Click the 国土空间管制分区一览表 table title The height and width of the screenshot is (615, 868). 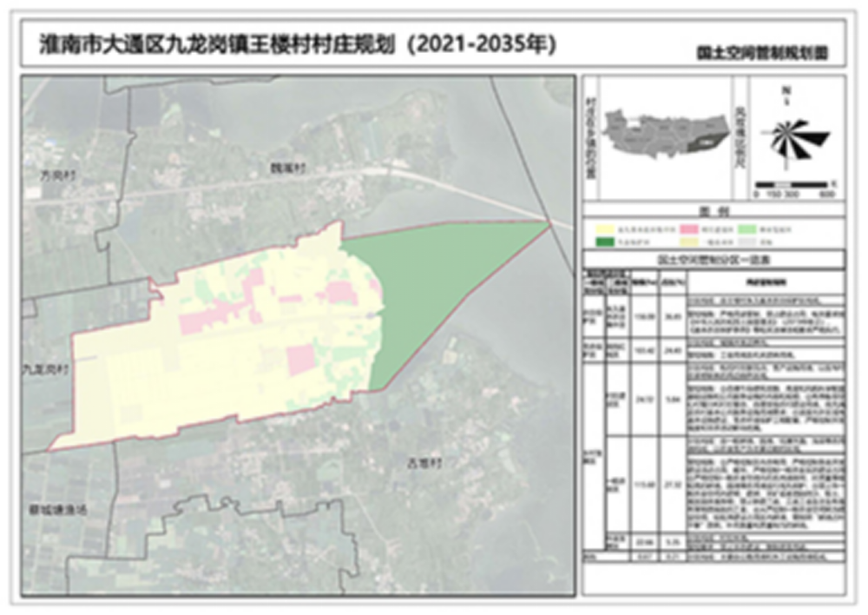click(x=713, y=259)
